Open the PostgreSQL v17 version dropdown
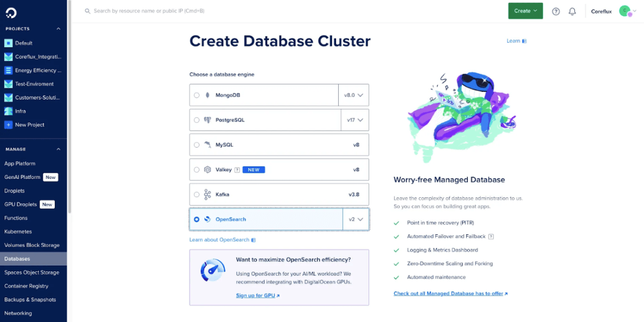 [x=355, y=120]
